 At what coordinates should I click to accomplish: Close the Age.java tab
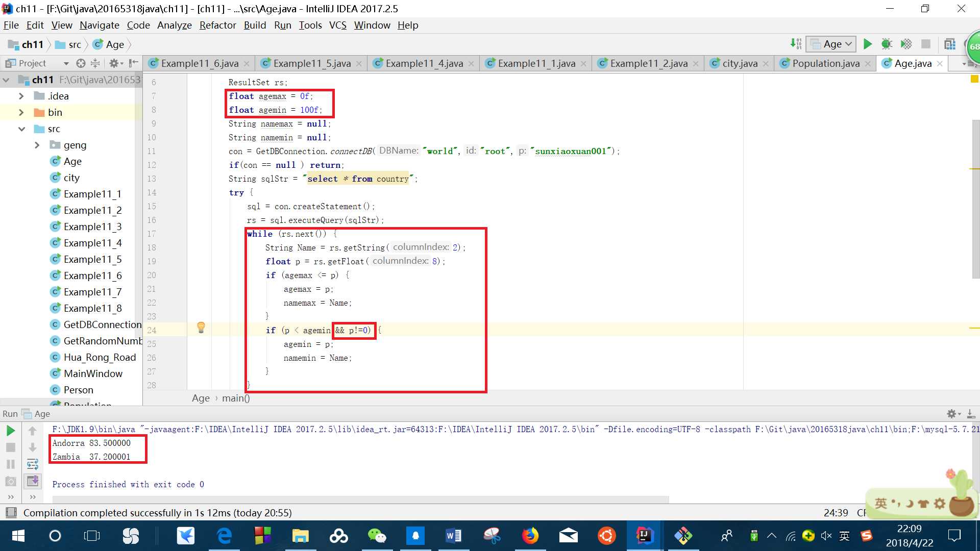pos(940,64)
